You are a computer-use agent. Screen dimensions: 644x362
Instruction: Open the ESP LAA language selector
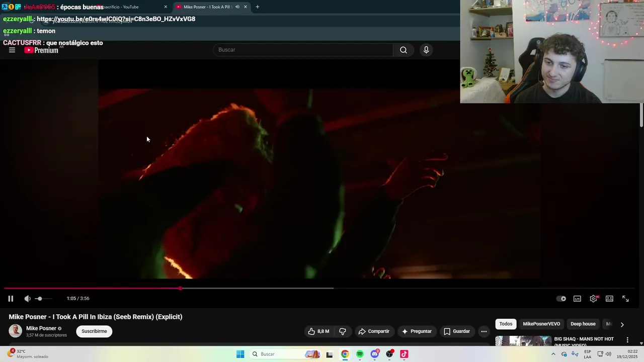point(588,354)
